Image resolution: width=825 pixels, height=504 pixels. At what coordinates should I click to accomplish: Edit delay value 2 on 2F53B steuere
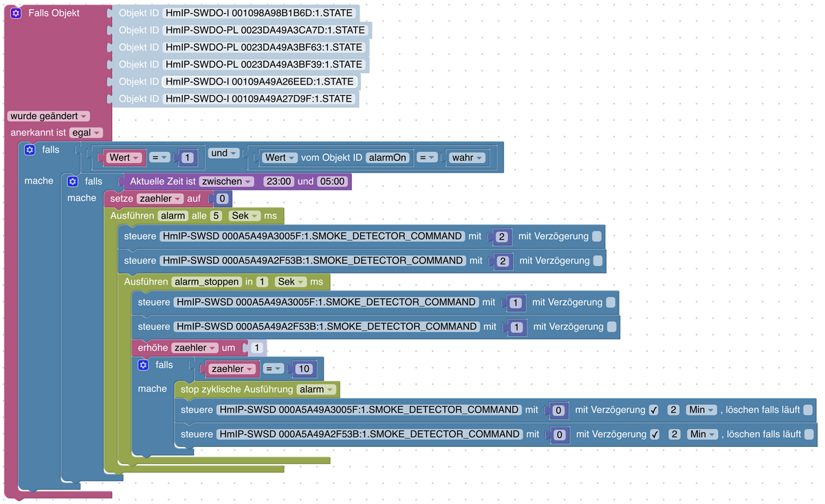pos(674,434)
